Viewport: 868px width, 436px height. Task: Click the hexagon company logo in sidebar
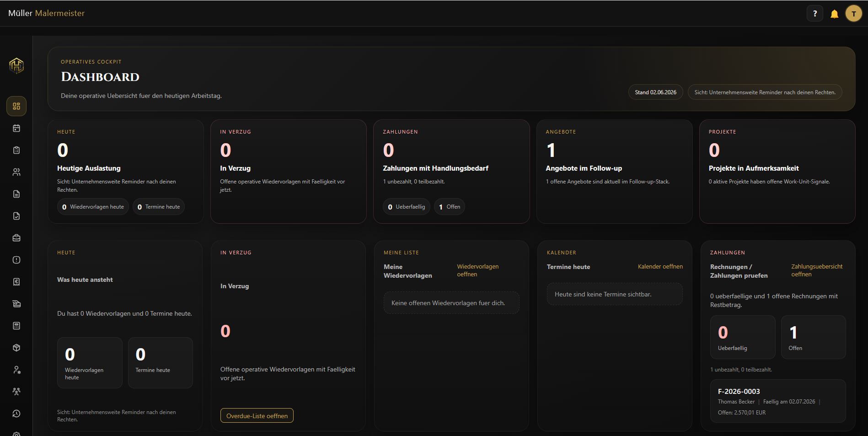point(16,66)
